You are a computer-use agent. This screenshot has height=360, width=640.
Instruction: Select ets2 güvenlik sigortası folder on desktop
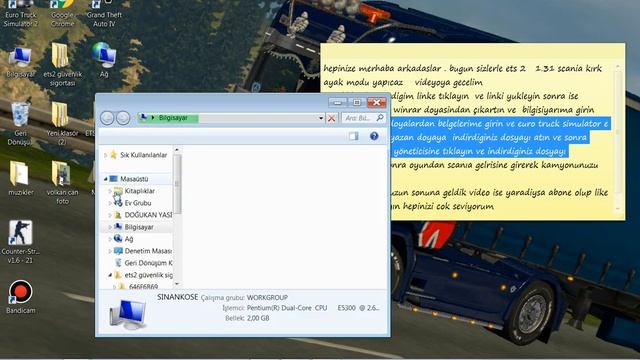62,65
